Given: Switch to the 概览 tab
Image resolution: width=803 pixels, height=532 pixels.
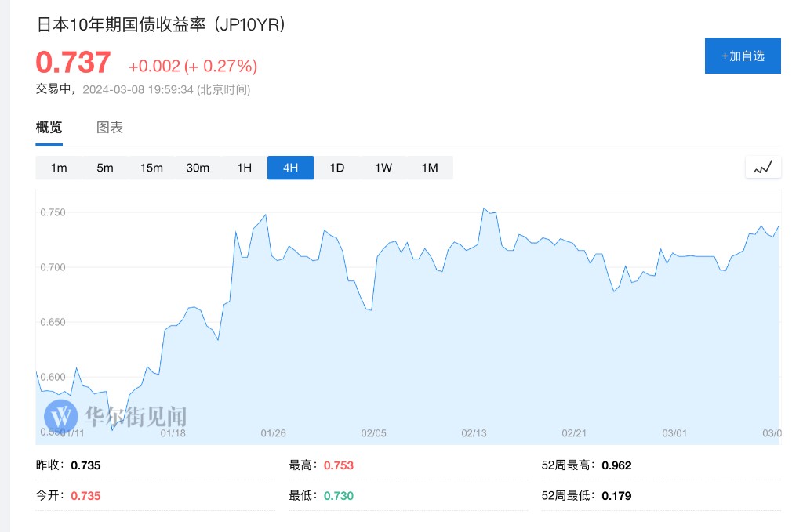Looking at the screenshot, I should [x=49, y=128].
